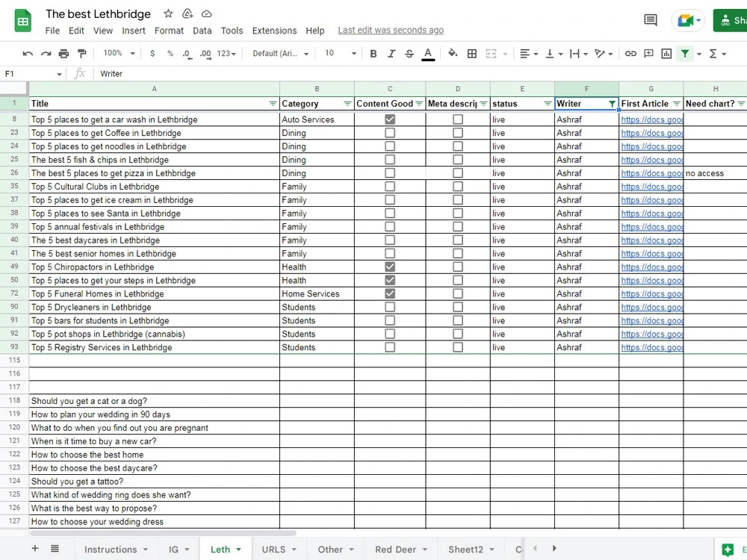
Task: Open text color picker
Action: 428,54
